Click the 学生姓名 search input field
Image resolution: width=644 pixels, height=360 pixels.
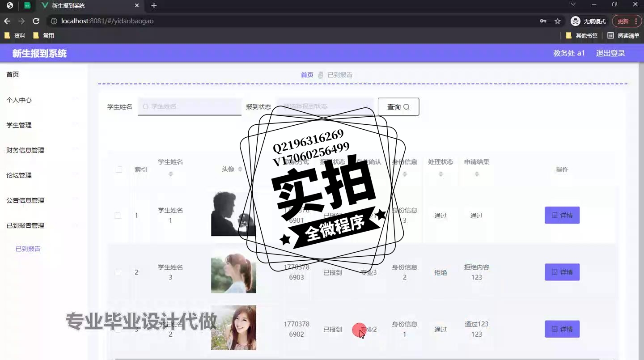(x=190, y=106)
